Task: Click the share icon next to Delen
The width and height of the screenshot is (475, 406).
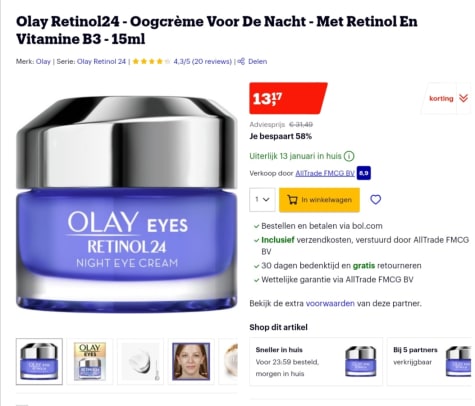Action: tap(241, 61)
